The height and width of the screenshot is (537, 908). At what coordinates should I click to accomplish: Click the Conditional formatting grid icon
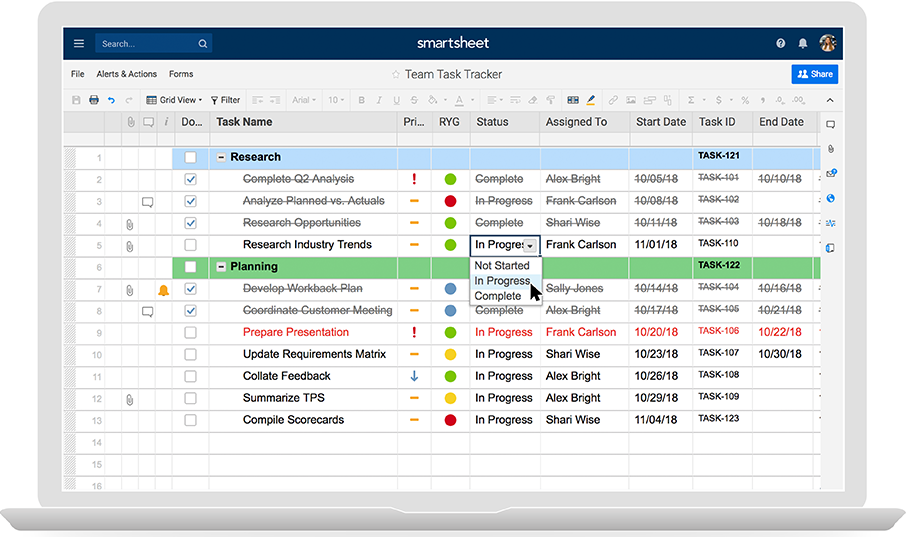click(x=573, y=100)
